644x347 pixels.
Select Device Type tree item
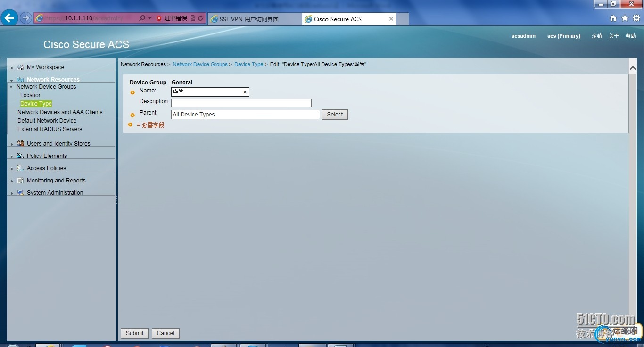click(36, 104)
